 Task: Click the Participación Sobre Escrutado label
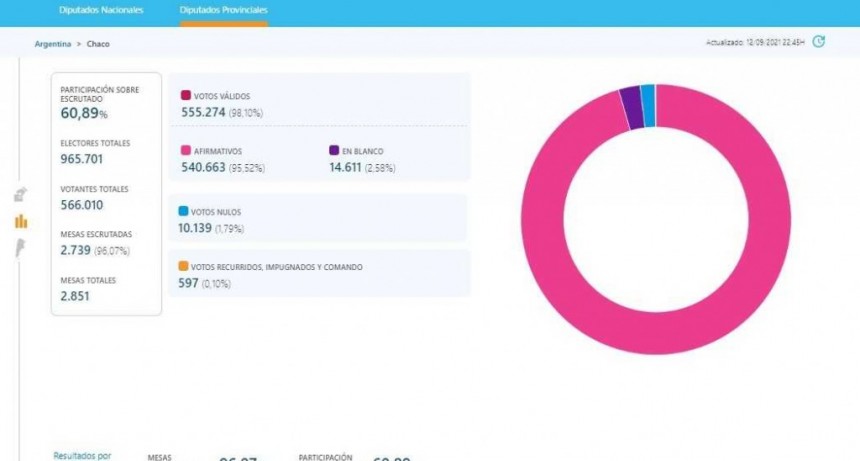[100, 94]
